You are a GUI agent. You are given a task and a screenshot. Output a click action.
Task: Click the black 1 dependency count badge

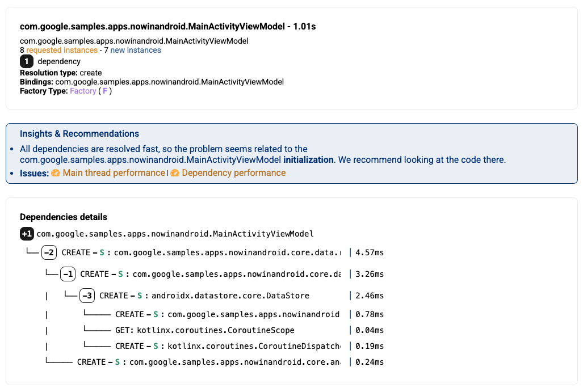(27, 61)
